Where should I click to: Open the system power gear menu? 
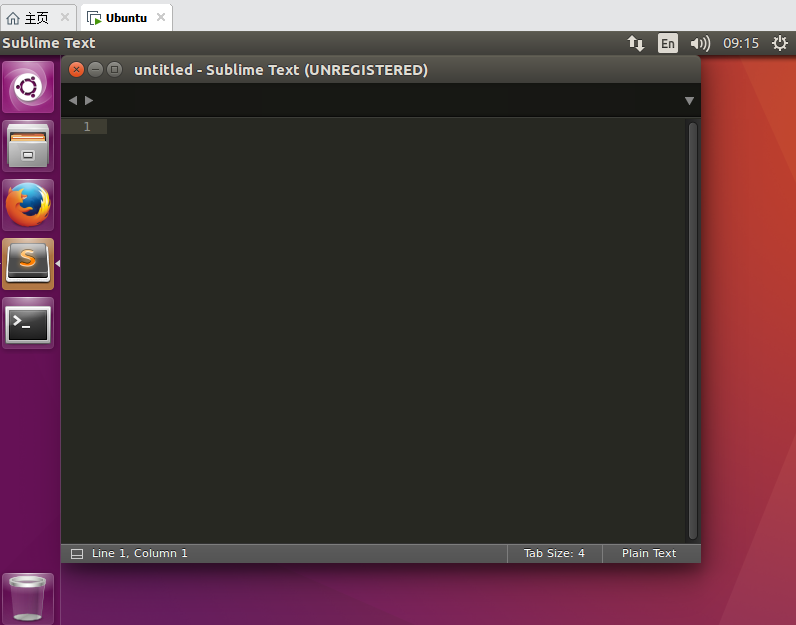pyautogui.click(x=780, y=43)
